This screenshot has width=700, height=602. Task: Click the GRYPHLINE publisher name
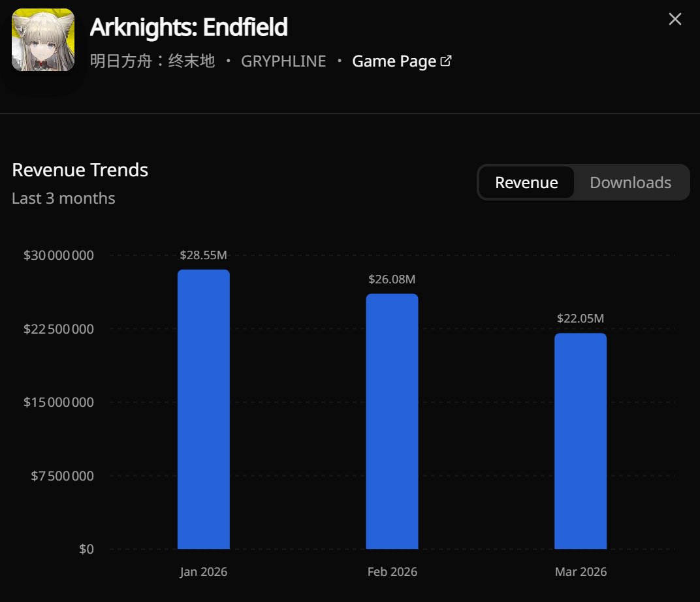tap(283, 61)
